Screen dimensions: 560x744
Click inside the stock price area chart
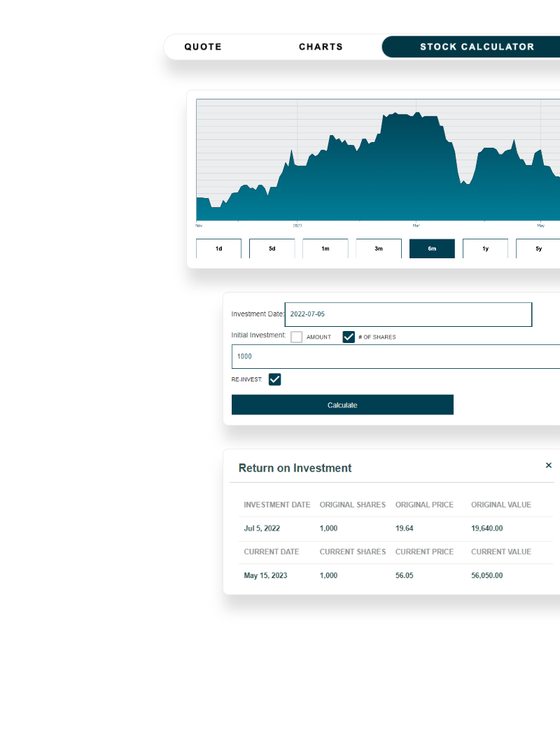pyautogui.click(x=378, y=175)
